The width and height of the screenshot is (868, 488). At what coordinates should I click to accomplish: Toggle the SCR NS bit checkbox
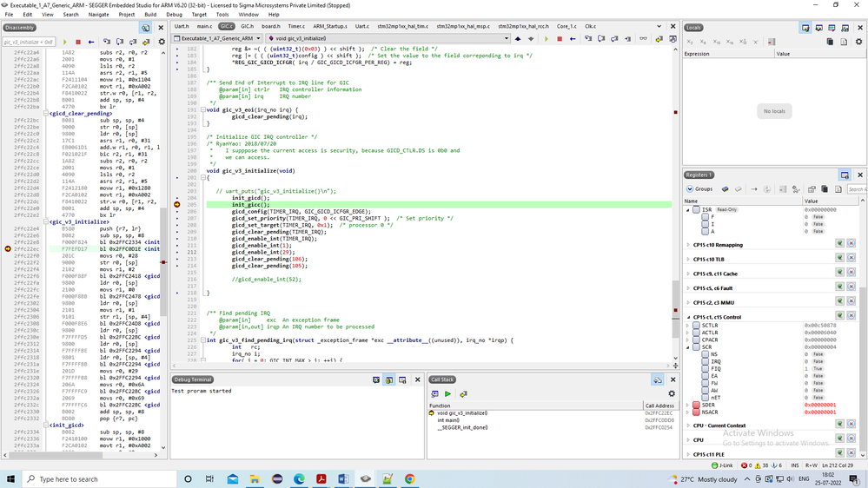coord(705,354)
